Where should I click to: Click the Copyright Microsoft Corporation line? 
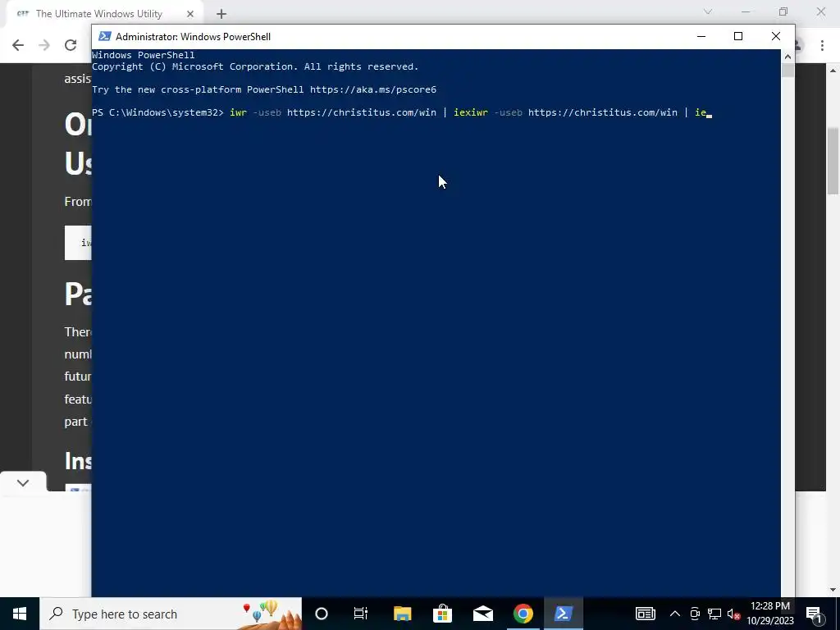pyautogui.click(x=255, y=66)
